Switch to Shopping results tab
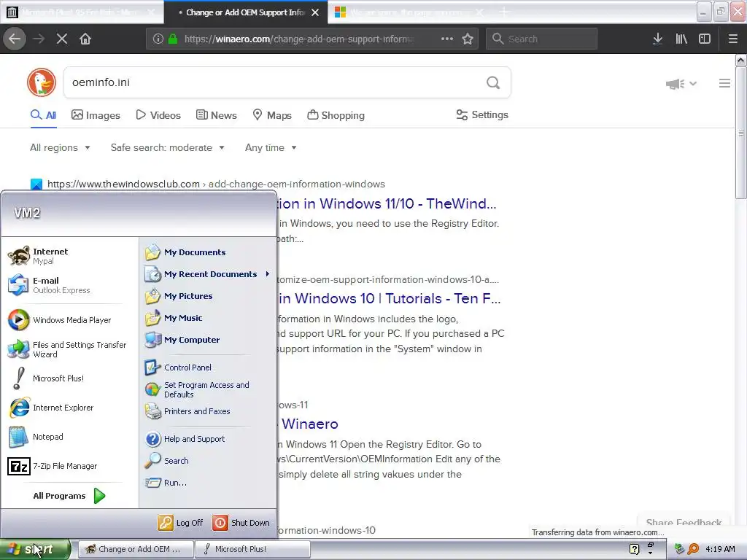The height and width of the screenshot is (560, 747). point(336,115)
